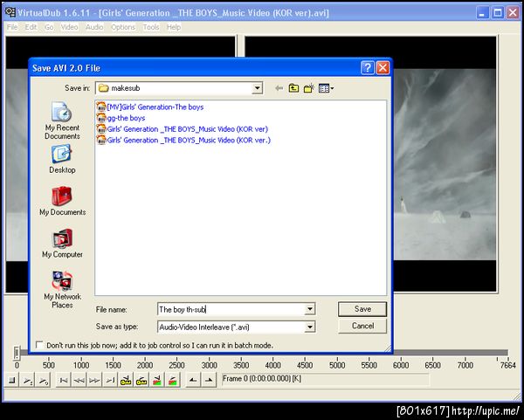
Task: Expand the Save as type dropdown
Action: pos(310,327)
